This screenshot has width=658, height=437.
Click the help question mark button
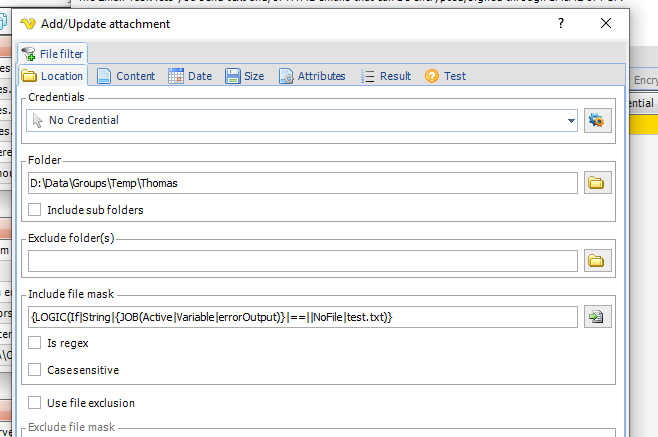coord(547,22)
